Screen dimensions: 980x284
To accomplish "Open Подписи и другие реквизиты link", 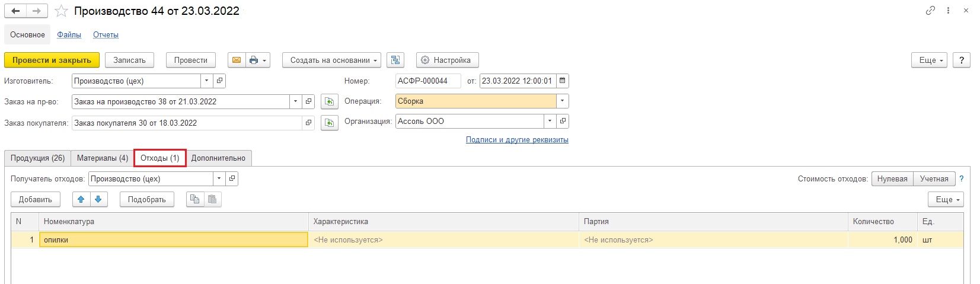I will 517,140.
